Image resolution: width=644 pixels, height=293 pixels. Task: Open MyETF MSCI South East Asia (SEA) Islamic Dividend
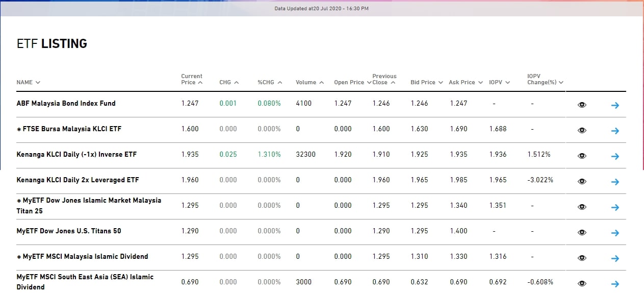[85, 282]
